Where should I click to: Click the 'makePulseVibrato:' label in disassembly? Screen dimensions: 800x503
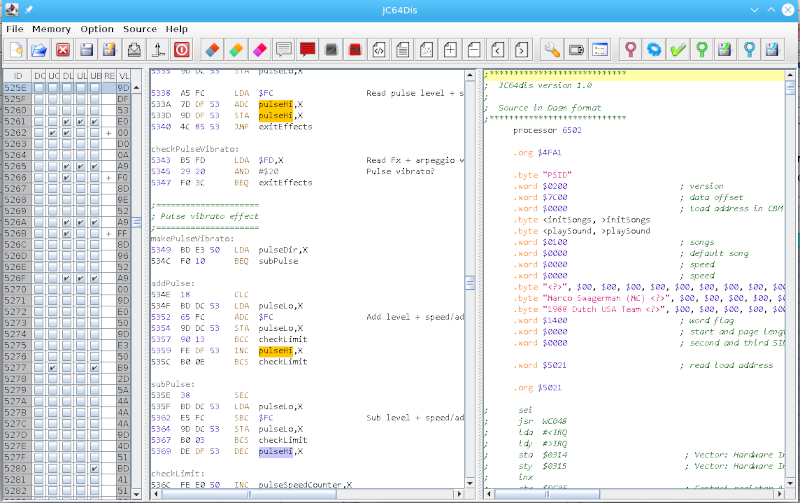tap(192, 239)
